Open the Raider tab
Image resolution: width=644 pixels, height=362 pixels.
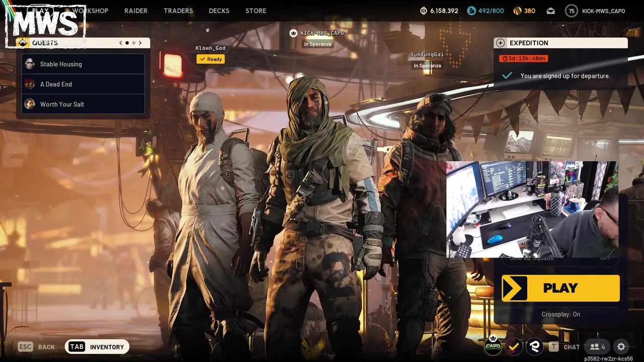[x=136, y=11]
